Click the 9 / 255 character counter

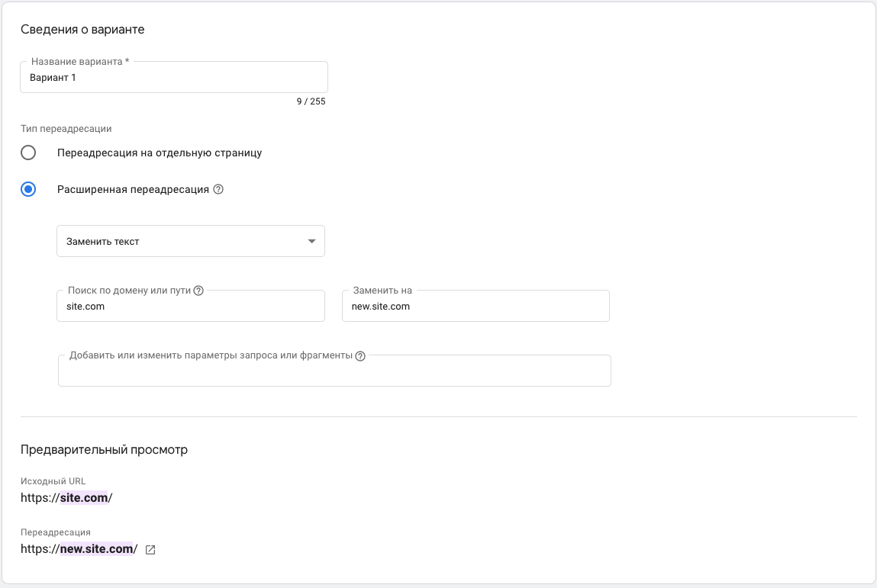coord(311,101)
